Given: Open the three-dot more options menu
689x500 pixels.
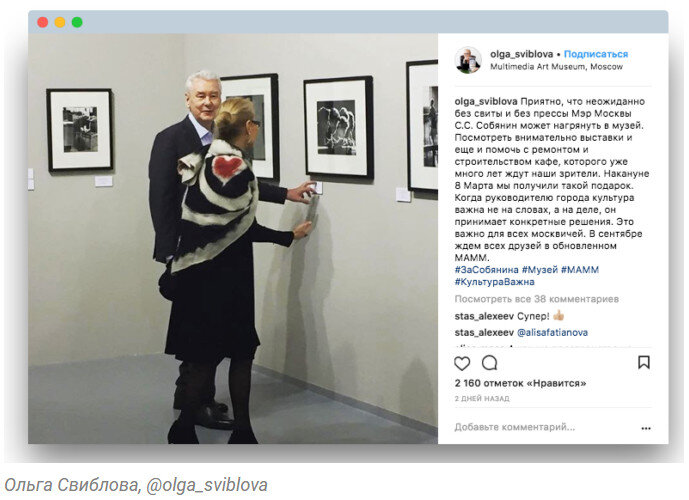Looking at the screenshot, I should (x=645, y=428).
